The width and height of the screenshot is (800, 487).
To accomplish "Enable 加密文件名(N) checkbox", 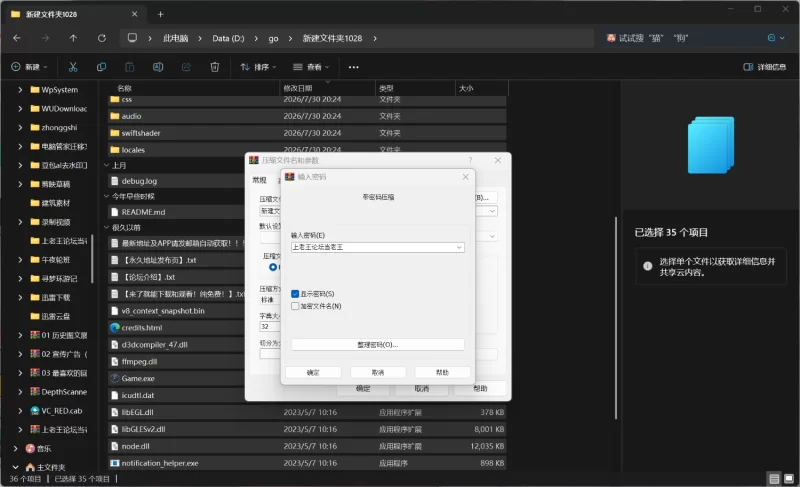I will [295, 306].
